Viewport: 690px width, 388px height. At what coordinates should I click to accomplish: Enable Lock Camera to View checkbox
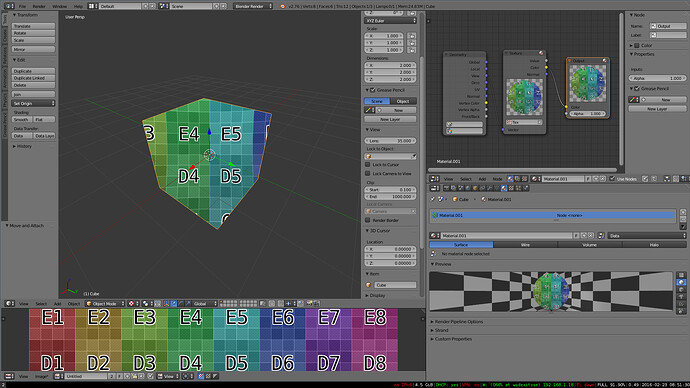tap(368, 173)
